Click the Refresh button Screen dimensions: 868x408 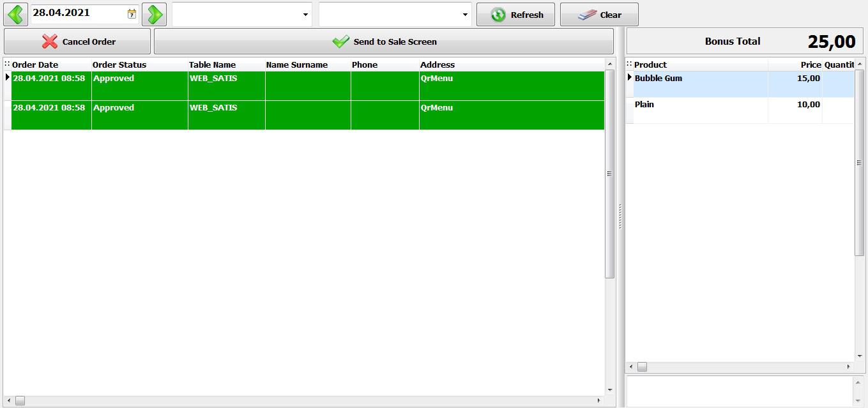click(x=515, y=15)
